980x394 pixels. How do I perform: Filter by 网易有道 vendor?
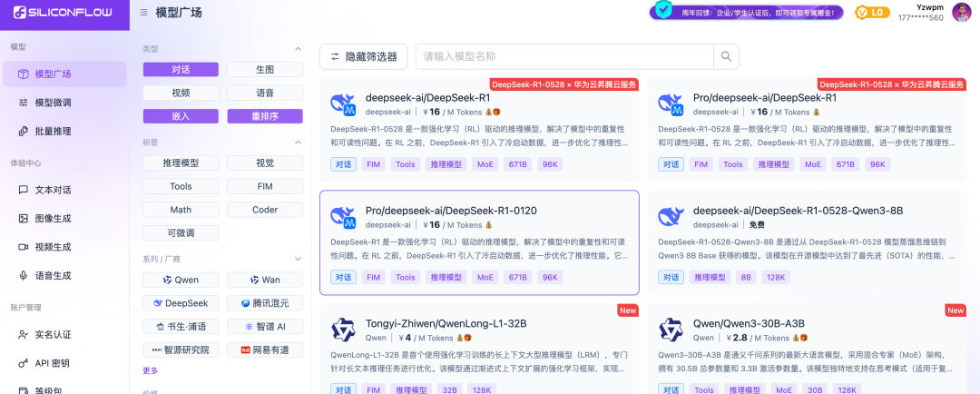(265, 350)
